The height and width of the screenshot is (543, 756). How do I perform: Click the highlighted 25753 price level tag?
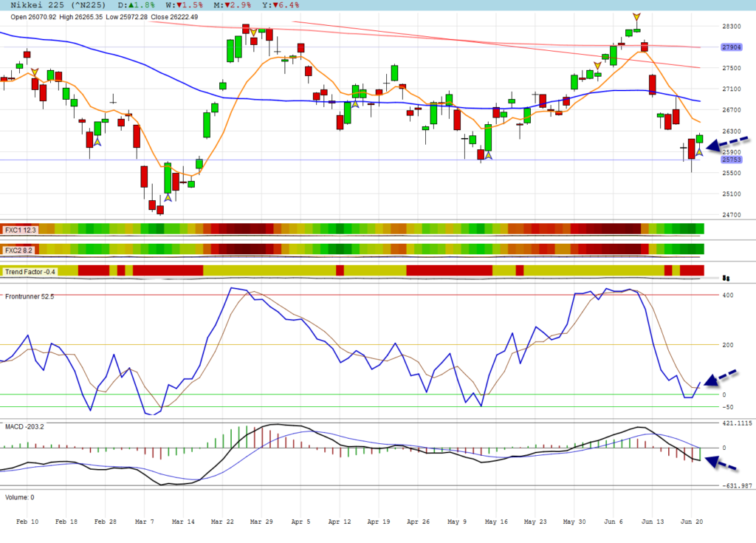pos(732,160)
